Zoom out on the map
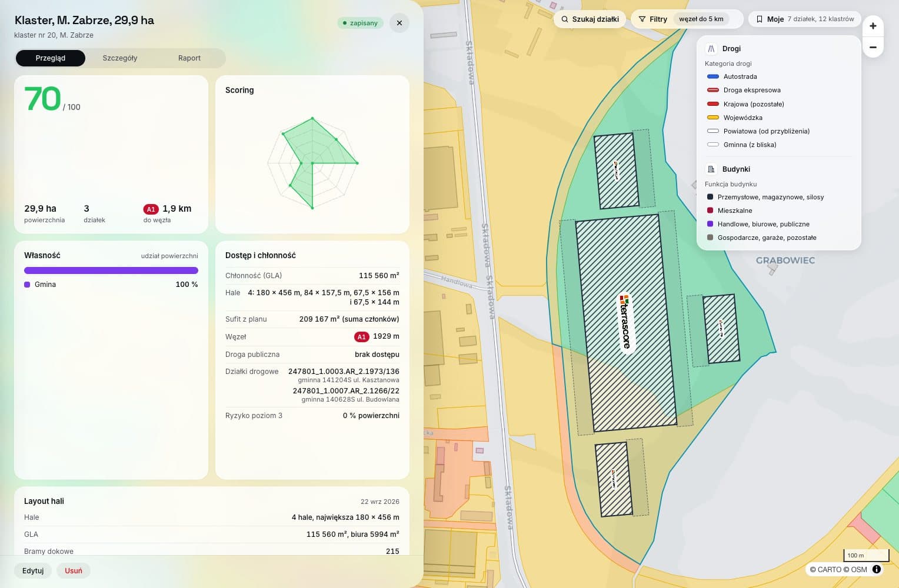This screenshot has height=588, width=899. (873, 47)
